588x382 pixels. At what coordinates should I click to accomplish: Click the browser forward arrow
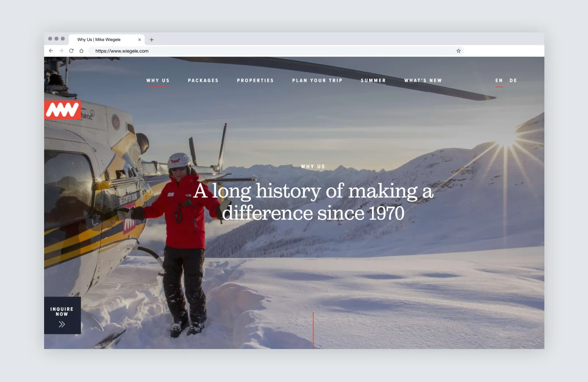pos(61,51)
